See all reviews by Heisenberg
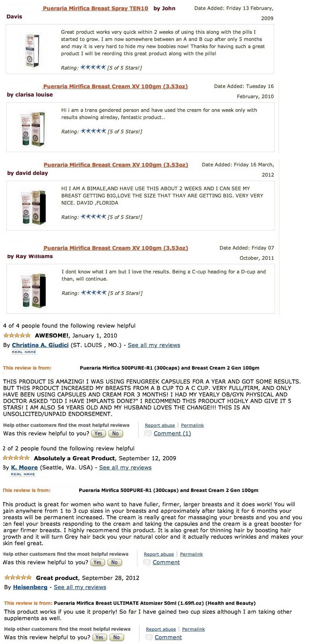The height and width of the screenshot is (644, 312). pyautogui.click(x=80, y=587)
